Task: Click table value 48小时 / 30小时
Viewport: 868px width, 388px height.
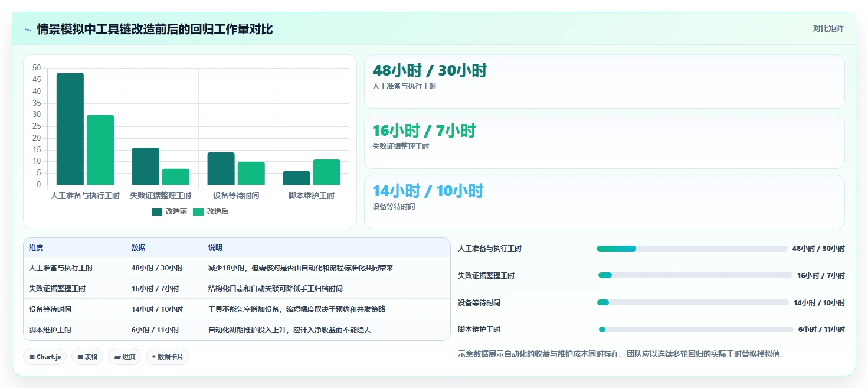Action: (x=157, y=268)
